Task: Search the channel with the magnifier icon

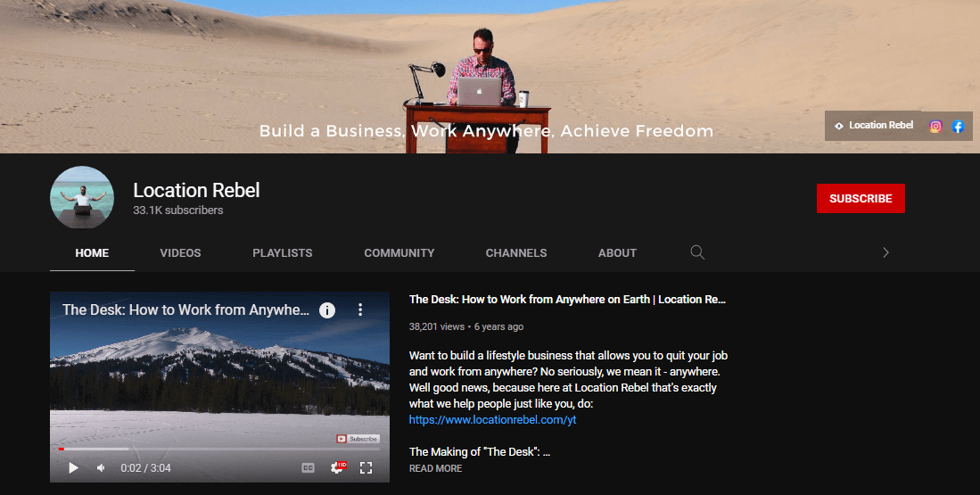Action: pos(697,252)
